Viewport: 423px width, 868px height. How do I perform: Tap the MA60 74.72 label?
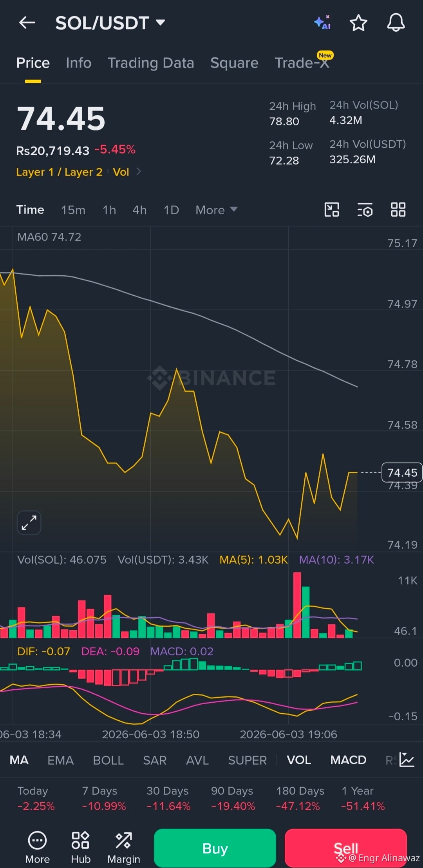point(49,237)
